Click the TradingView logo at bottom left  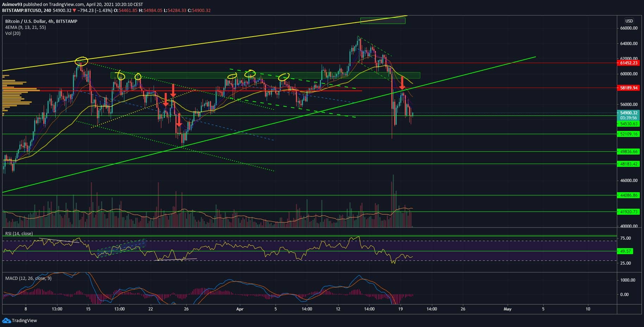coord(20,320)
